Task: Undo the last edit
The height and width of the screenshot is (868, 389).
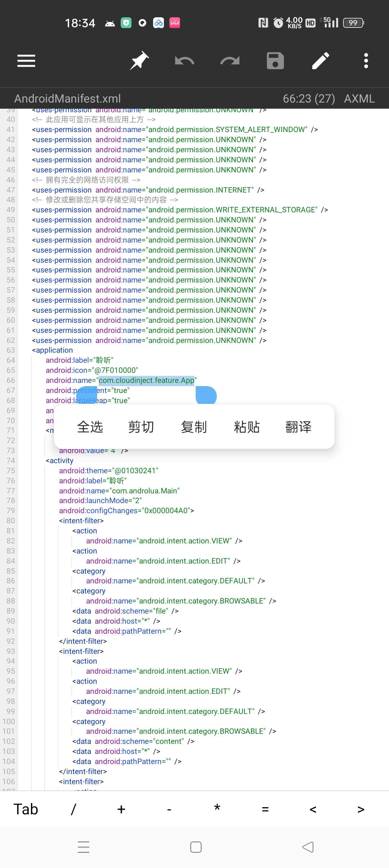Action: click(x=184, y=61)
